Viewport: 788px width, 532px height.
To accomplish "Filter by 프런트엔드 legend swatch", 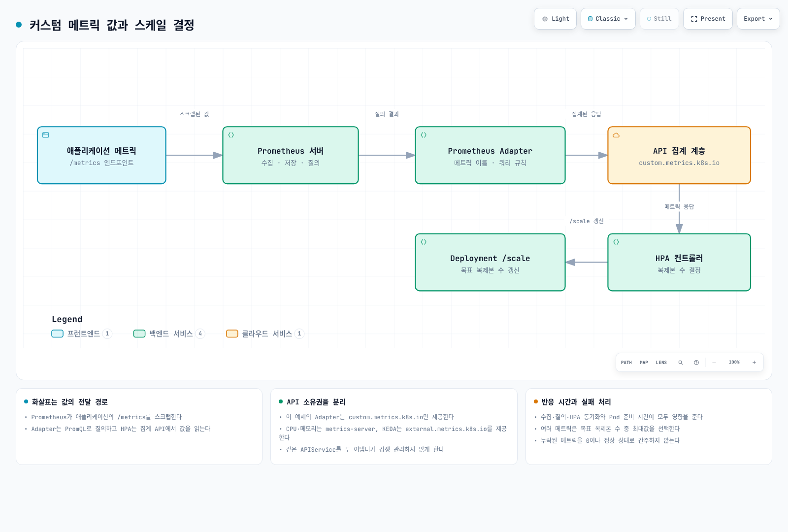I will (58, 333).
